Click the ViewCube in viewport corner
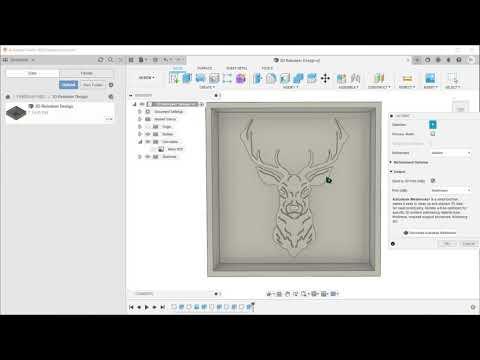This screenshot has height=360, width=480. (460, 107)
